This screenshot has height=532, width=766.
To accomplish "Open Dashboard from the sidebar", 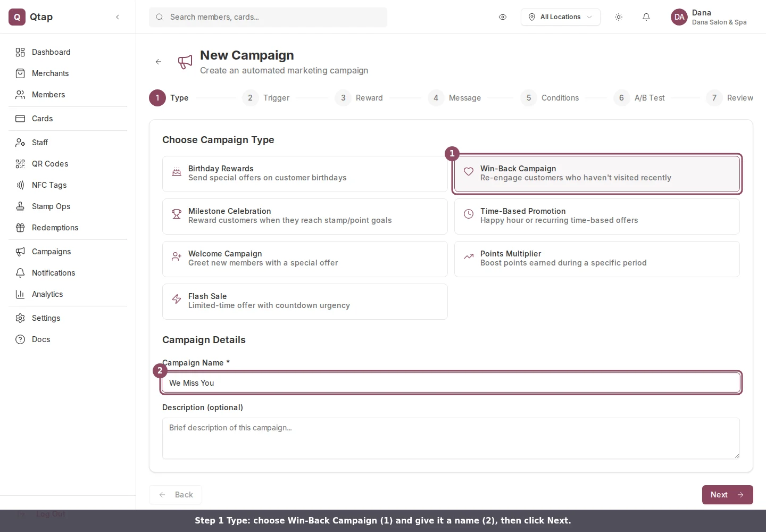I will pyautogui.click(x=68, y=52).
